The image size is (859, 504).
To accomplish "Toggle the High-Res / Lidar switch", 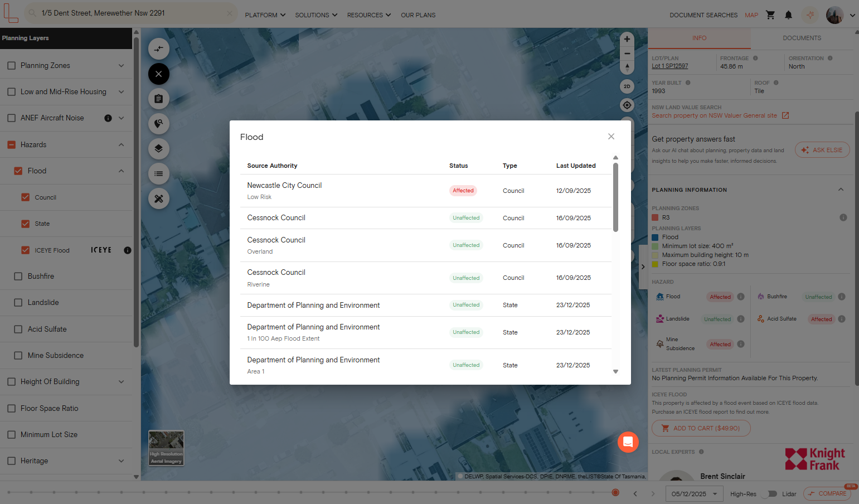I will pos(770,494).
